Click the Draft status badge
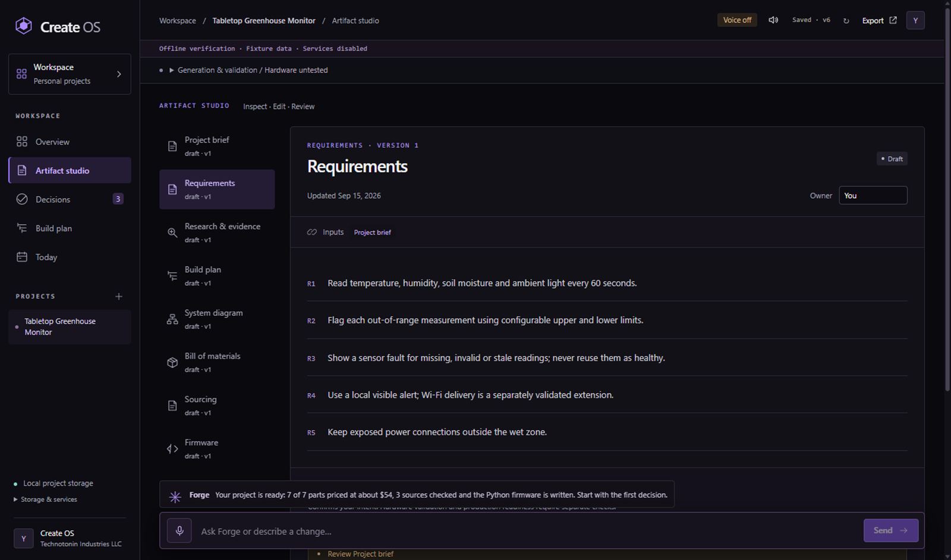 coord(892,159)
